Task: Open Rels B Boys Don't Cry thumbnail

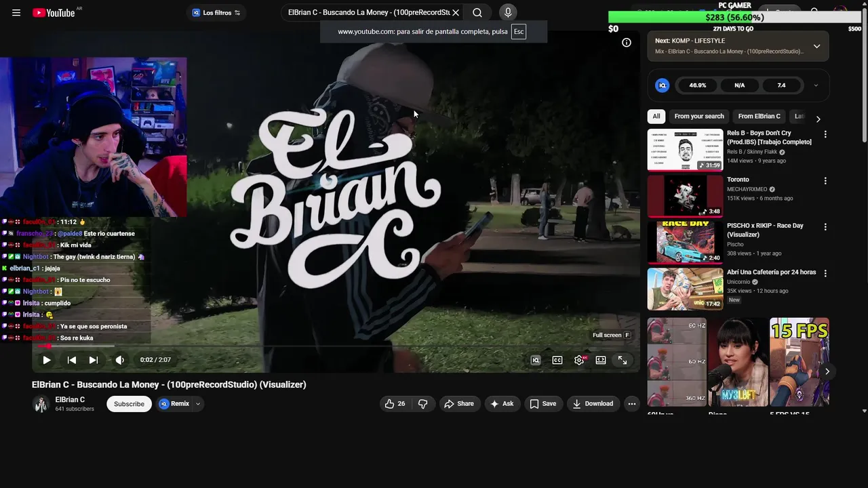Action: (x=685, y=150)
